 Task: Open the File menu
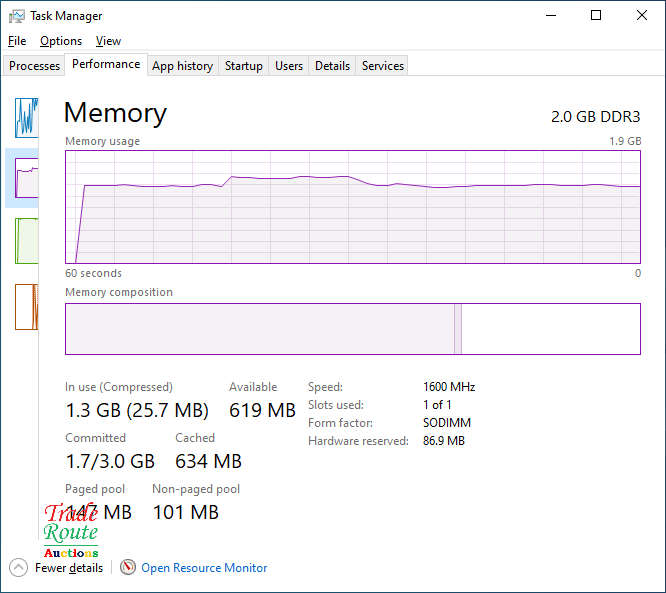(x=17, y=41)
